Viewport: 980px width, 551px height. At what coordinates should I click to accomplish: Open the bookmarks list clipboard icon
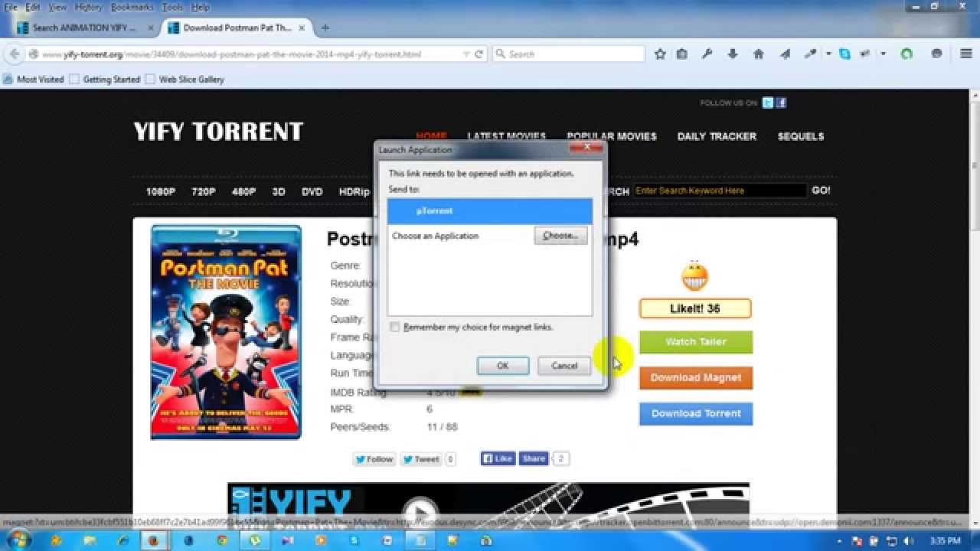point(681,54)
